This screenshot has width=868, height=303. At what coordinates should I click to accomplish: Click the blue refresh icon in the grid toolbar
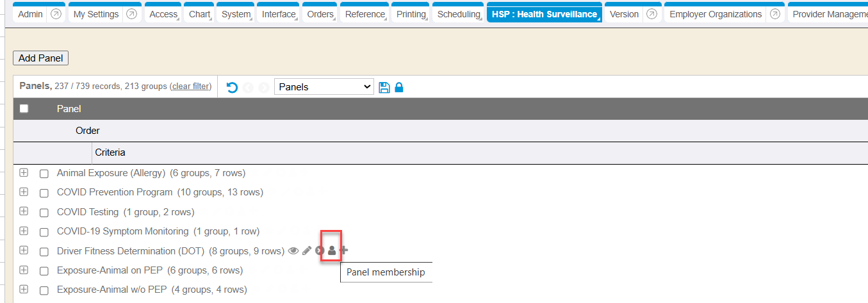pyautogui.click(x=232, y=87)
